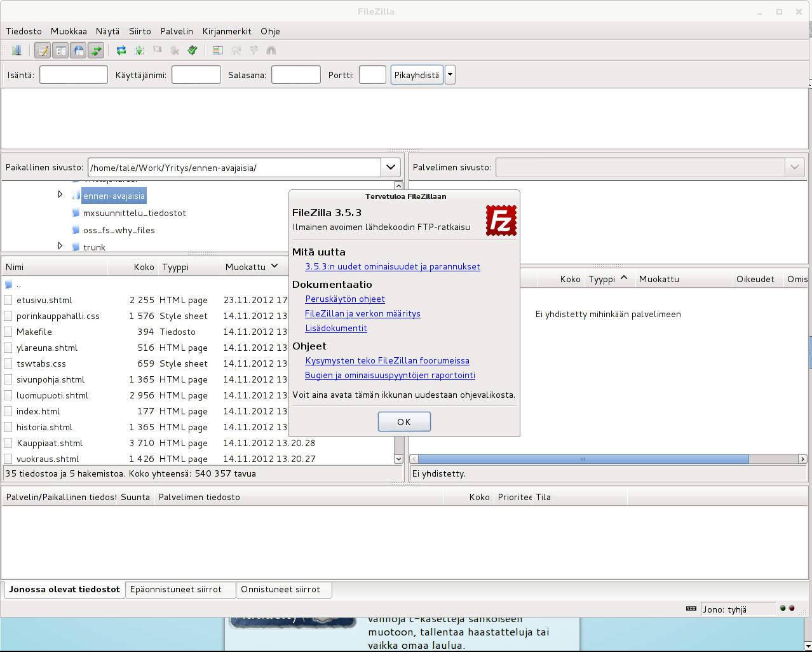Image resolution: width=812 pixels, height=652 pixels.
Task: Open the Peruskäytön ohjeet link
Action: coord(345,299)
